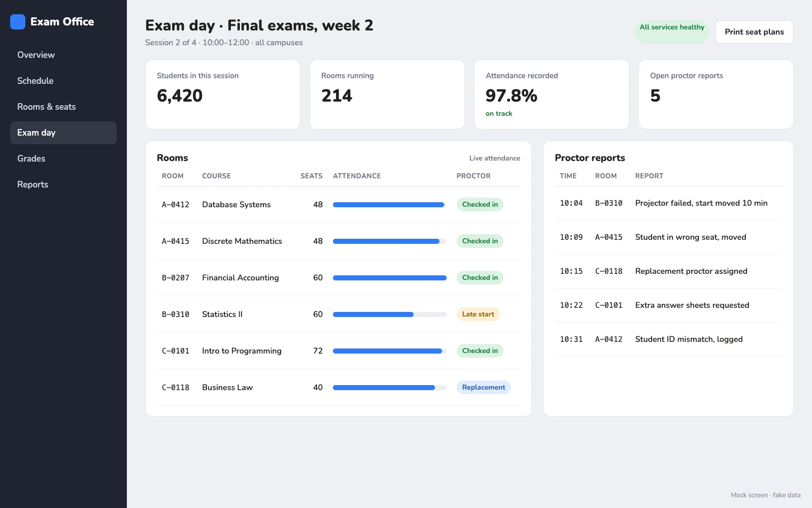Open Student ID mismatch report
This screenshot has width=812, height=508.
tap(668, 339)
